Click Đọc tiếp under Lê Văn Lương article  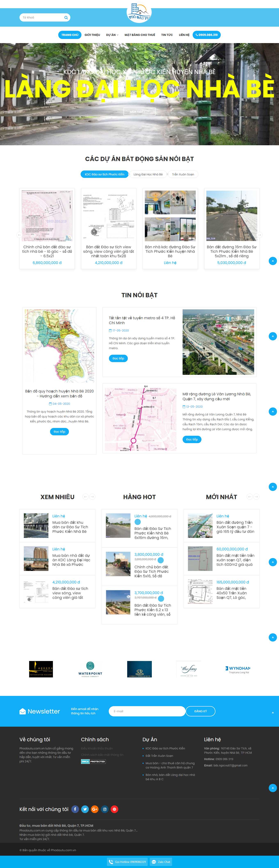click(192, 439)
